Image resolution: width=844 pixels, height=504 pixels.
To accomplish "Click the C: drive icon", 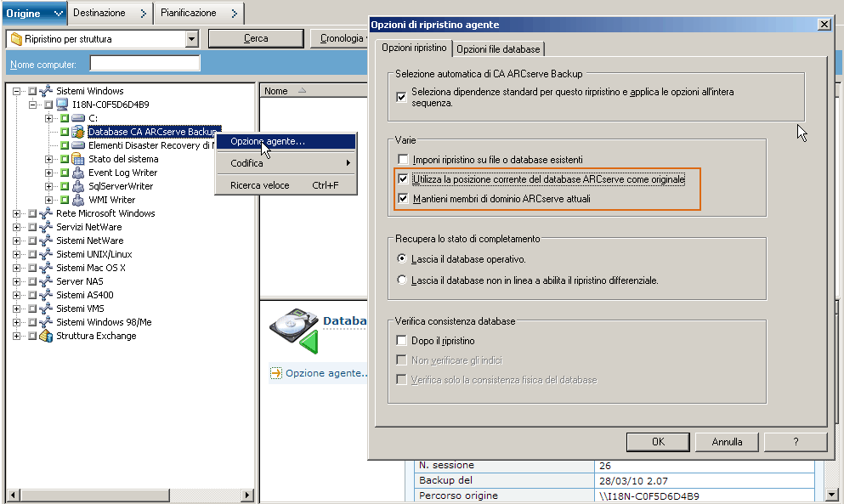I will point(78,118).
